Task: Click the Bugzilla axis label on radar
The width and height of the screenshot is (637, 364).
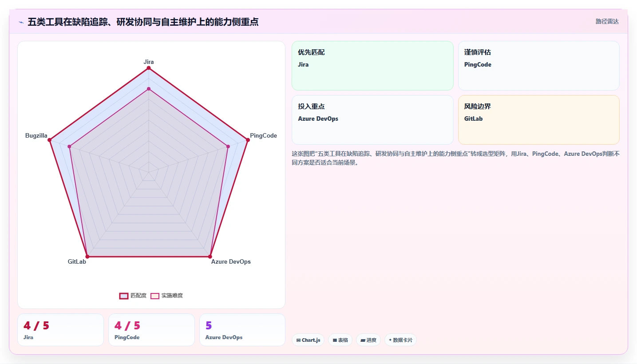Action: point(36,135)
